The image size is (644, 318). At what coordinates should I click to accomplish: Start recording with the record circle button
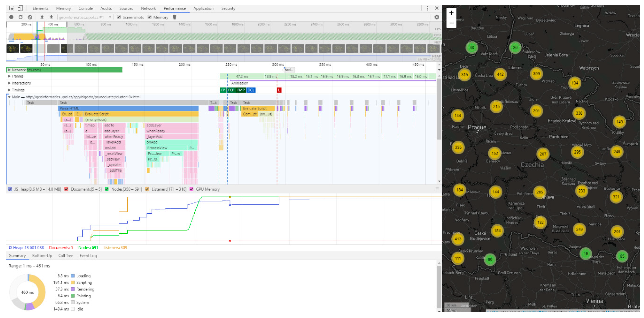[11, 17]
